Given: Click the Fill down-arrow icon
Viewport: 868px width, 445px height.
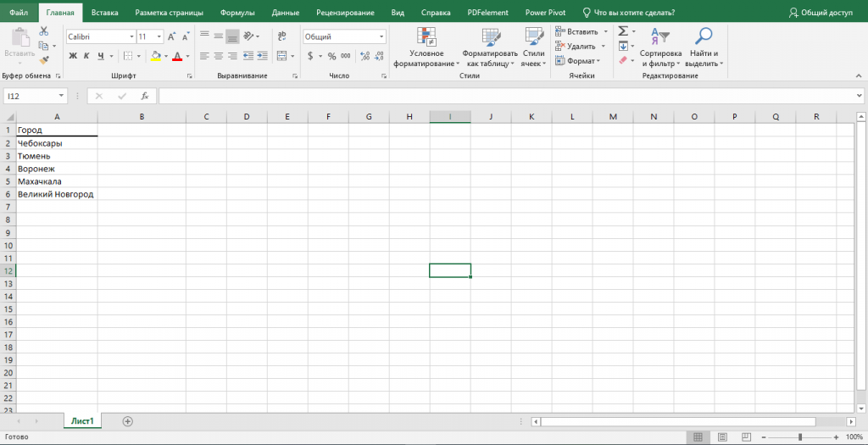Looking at the screenshot, I should point(623,46).
